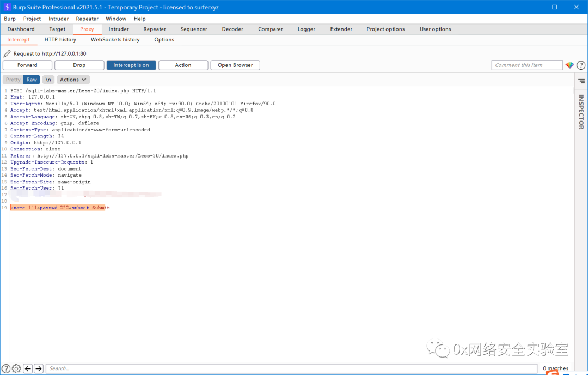Open the Project options tab
Viewport: 588px width, 375px height.
coord(385,29)
